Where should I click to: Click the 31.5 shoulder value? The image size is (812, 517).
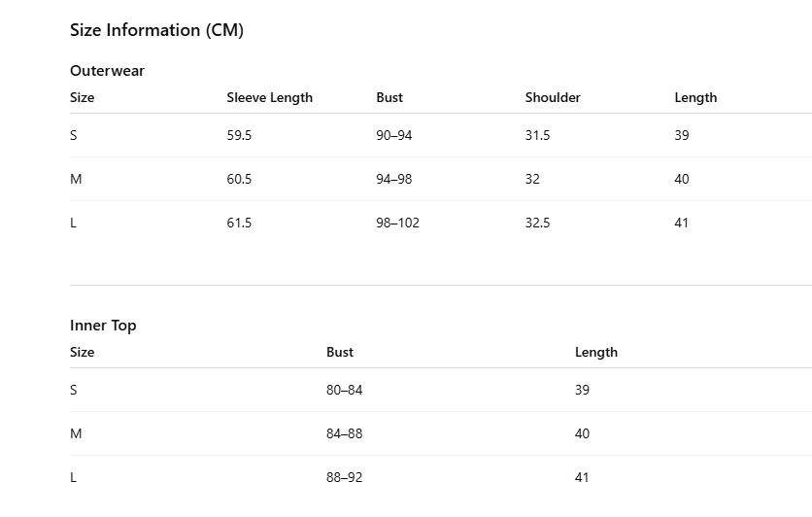coord(537,135)
